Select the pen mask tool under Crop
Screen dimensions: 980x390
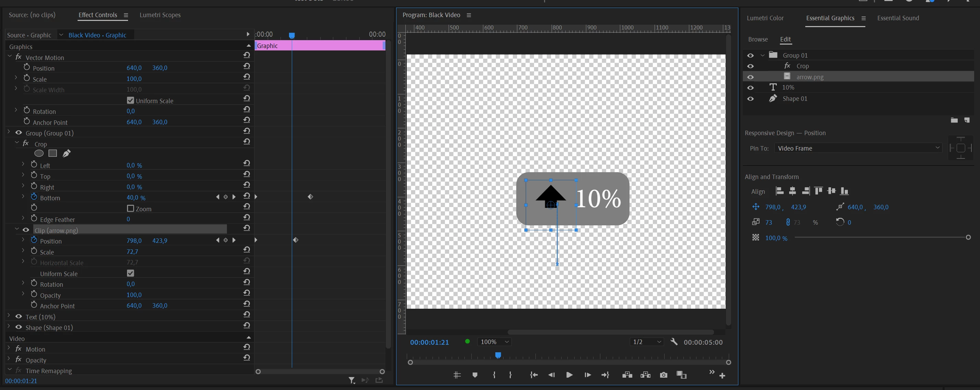[67, 154]
